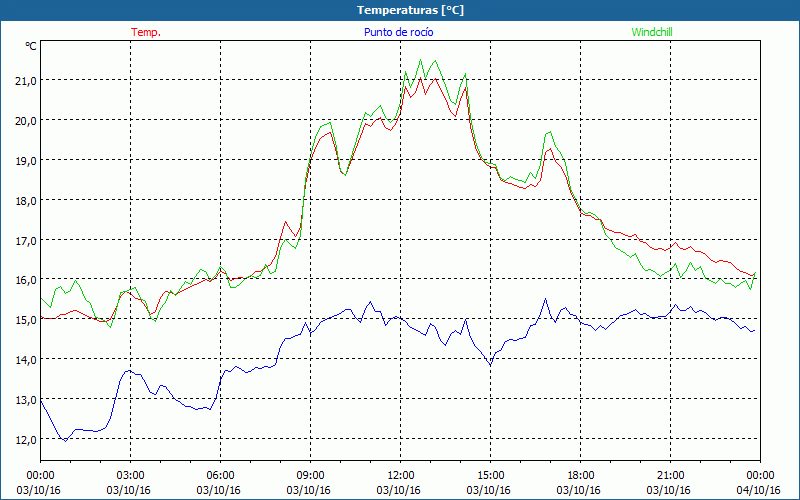This screenshot has height=500, width=800.
Task: Click the '16,0' y-axis value
Action: (26, 280)
